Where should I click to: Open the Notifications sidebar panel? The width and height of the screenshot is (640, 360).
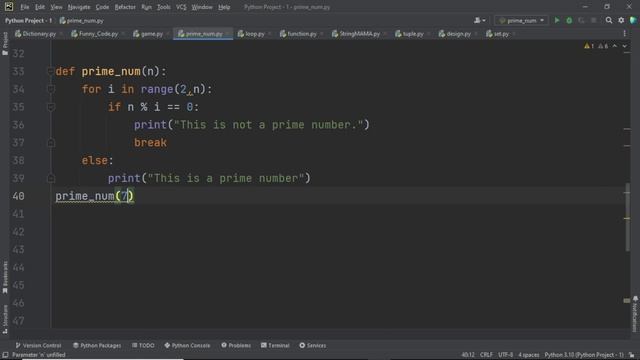pyautogui.click(x=635, y=314)
